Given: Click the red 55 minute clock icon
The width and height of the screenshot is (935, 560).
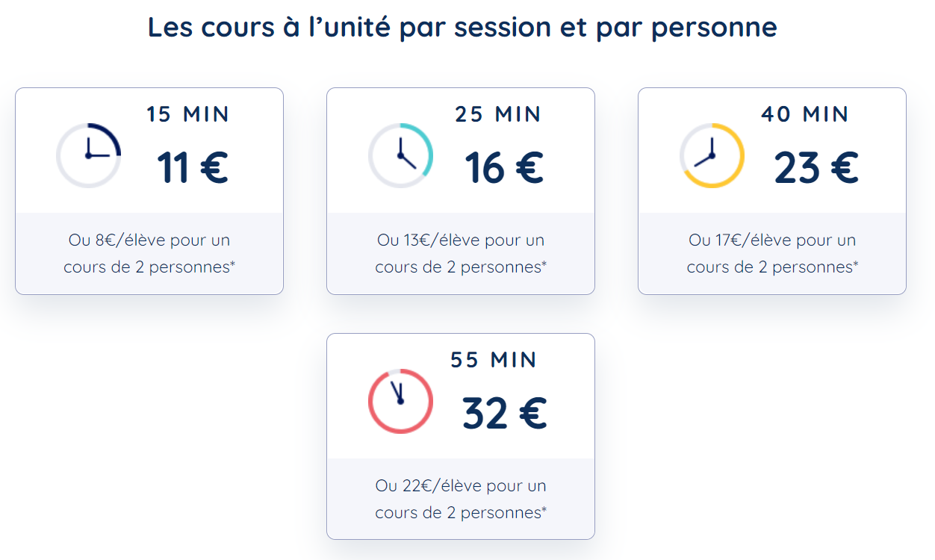Looking at the screenshot, I should point(400,401).
